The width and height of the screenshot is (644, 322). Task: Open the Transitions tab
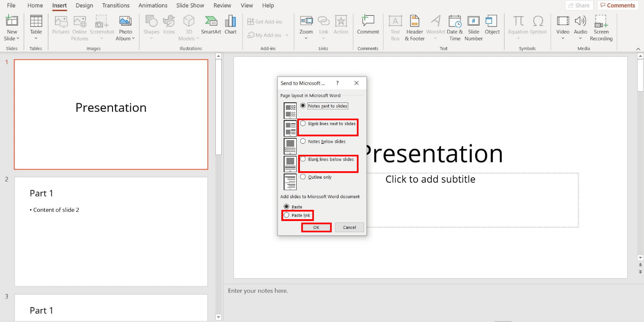point(116,6)
